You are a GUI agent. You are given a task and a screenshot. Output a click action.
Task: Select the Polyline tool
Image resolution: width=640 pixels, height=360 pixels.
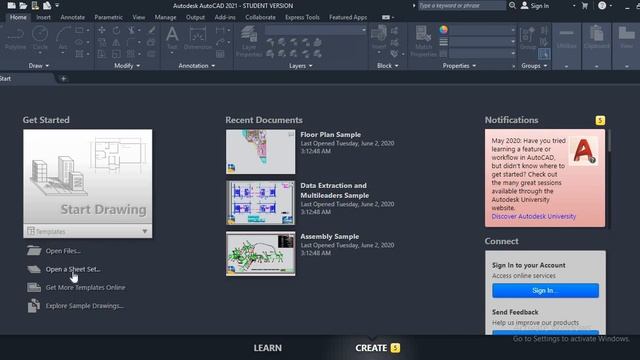point(16,38)
